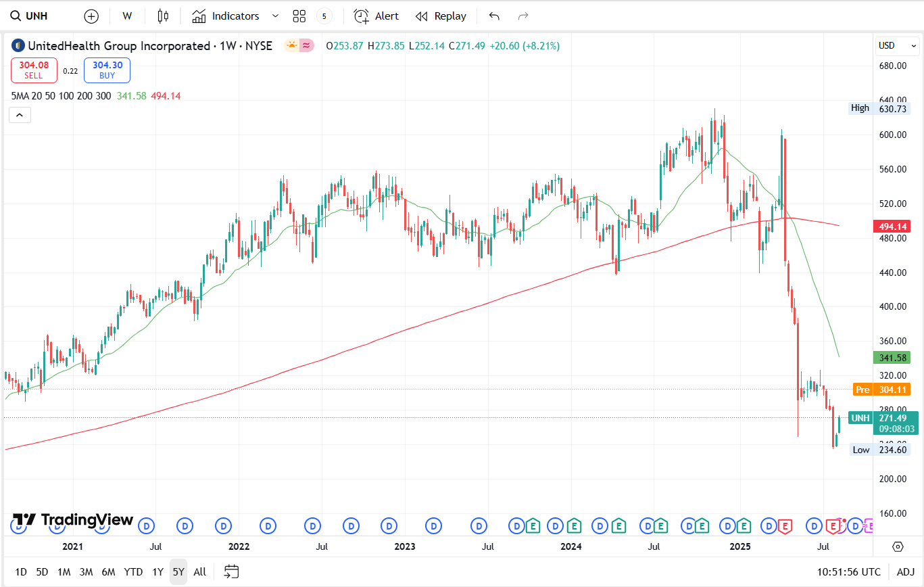Click the 200.00 price scale value

tap(892, 479)
